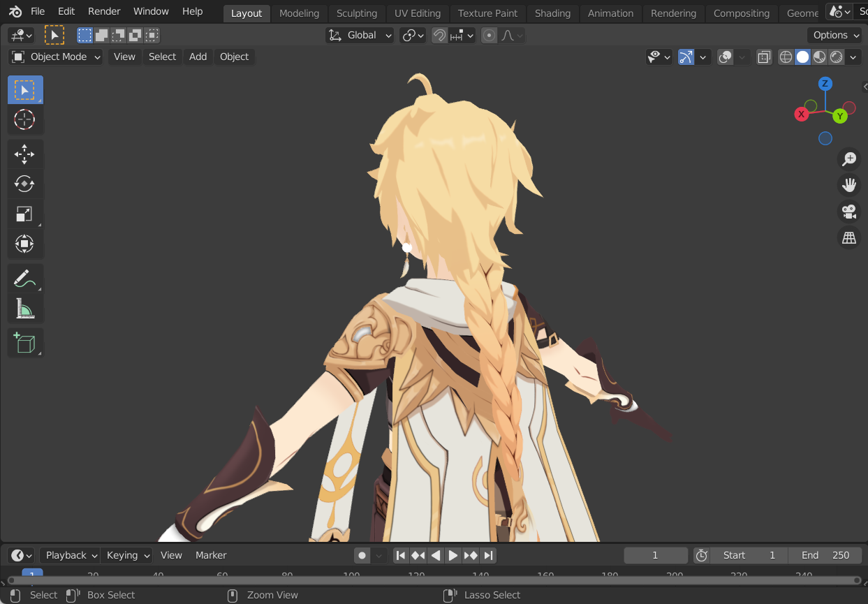The height and width of the screenshot is (604, 868).
Task: Open the snapping options dropdown
Action: pos(462,35)
